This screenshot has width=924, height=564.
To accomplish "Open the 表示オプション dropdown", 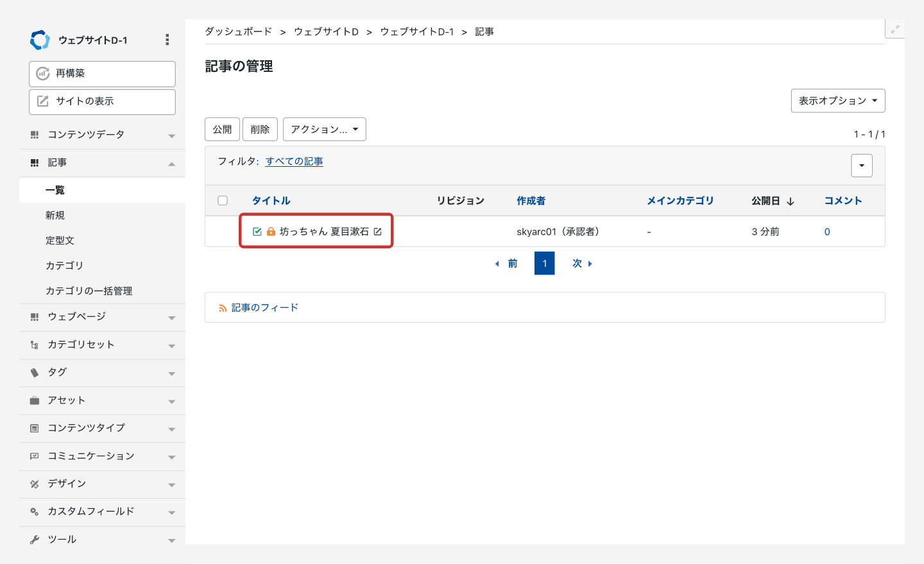I will 837,101.
